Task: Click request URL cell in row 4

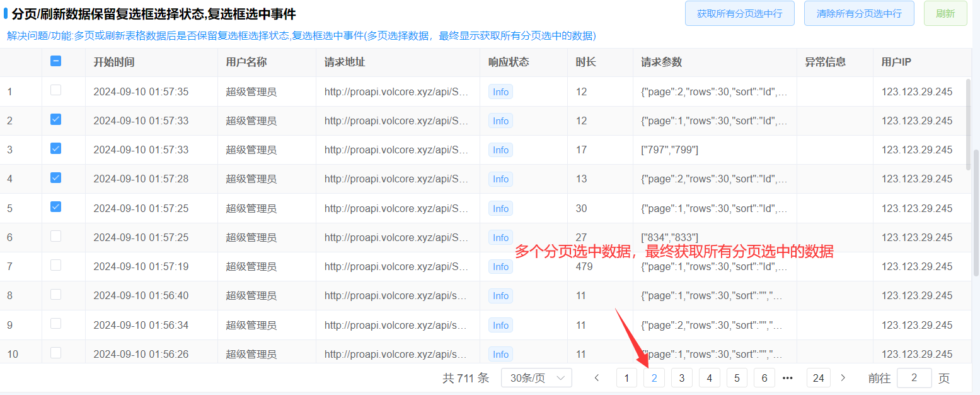Action: click(x=396, y=179)
